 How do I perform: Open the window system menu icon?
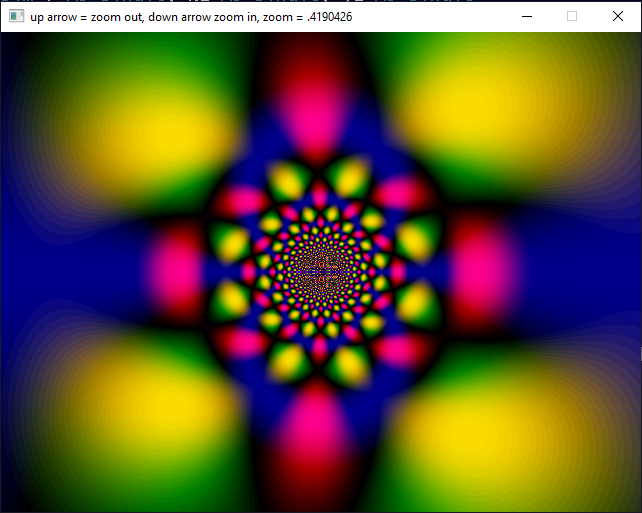16,16
